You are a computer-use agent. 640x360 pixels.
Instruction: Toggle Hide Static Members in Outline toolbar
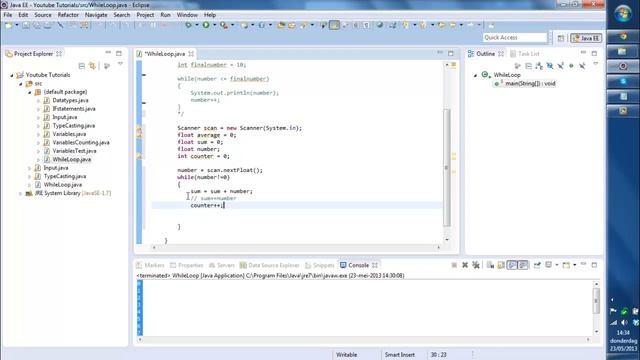561,66
